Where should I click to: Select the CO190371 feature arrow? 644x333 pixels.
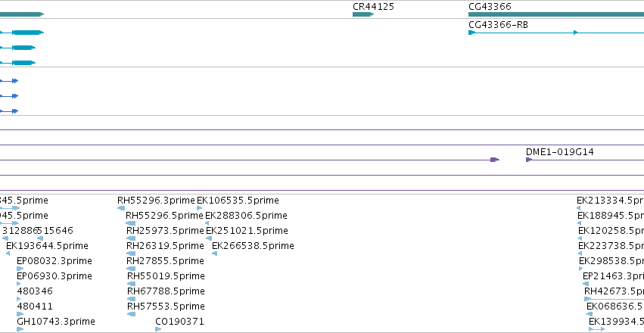[158, 329]
